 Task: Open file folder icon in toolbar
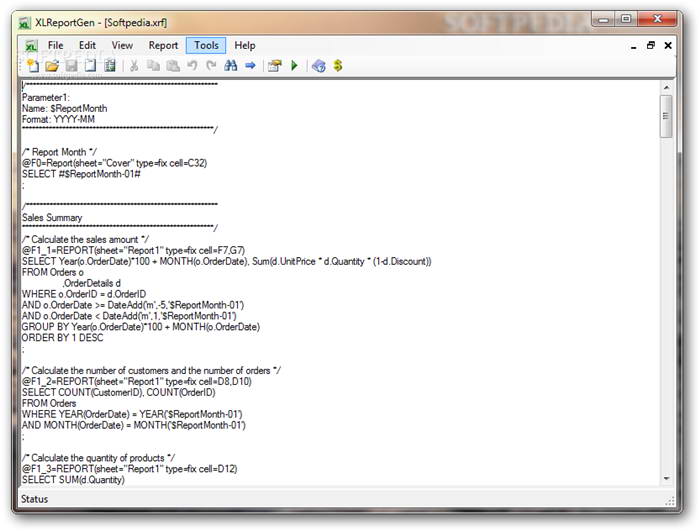52,66
